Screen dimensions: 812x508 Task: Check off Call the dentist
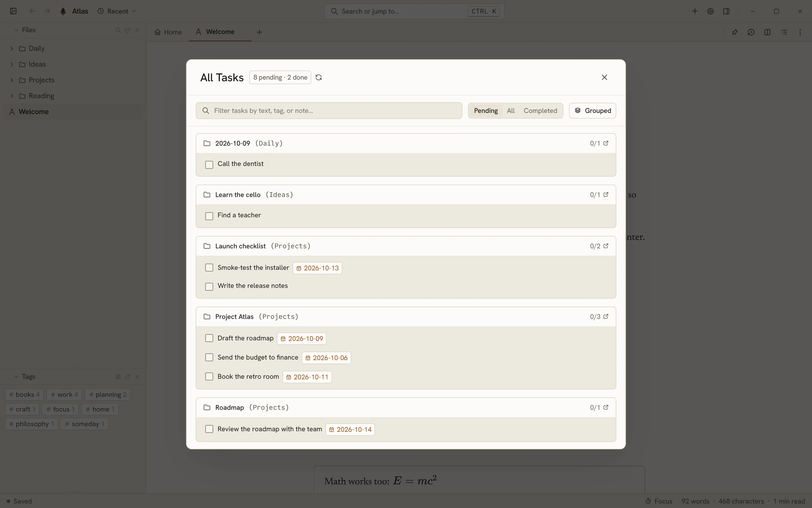click(209, 165)
